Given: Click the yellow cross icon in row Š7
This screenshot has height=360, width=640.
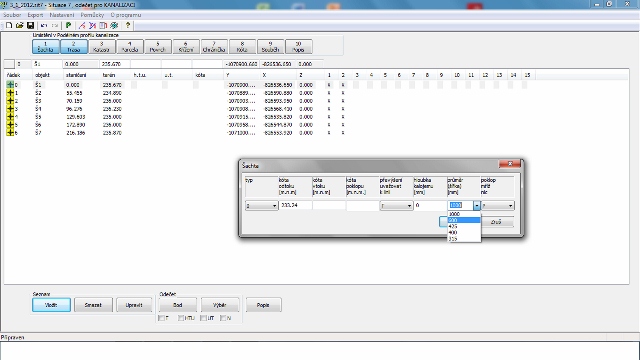Looking at the screenshot, I should (x=10, y=133).
